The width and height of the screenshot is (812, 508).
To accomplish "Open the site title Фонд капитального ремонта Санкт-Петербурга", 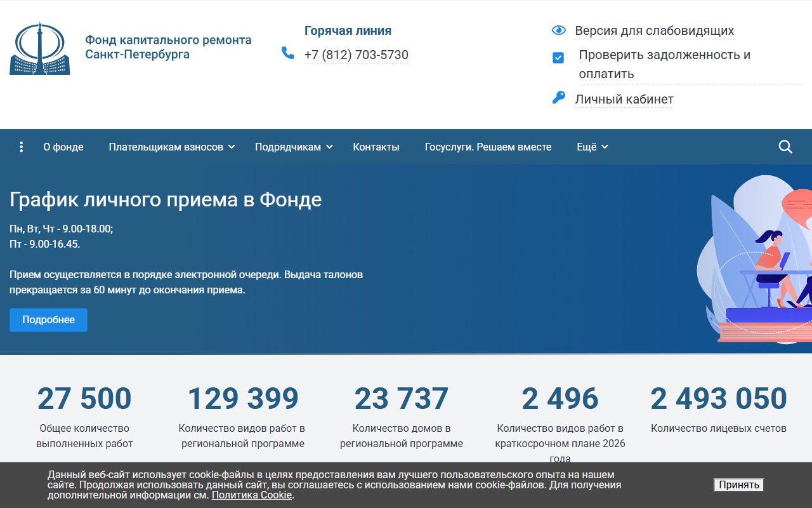I will 168,47.
